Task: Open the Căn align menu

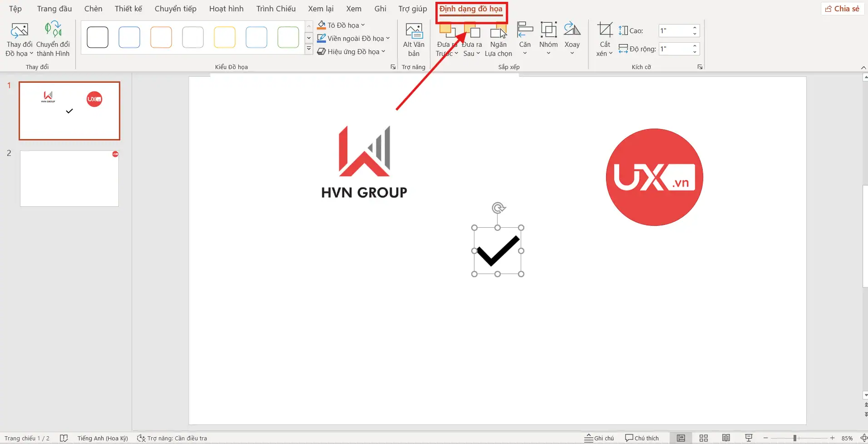Action: (x=525, y=40)
